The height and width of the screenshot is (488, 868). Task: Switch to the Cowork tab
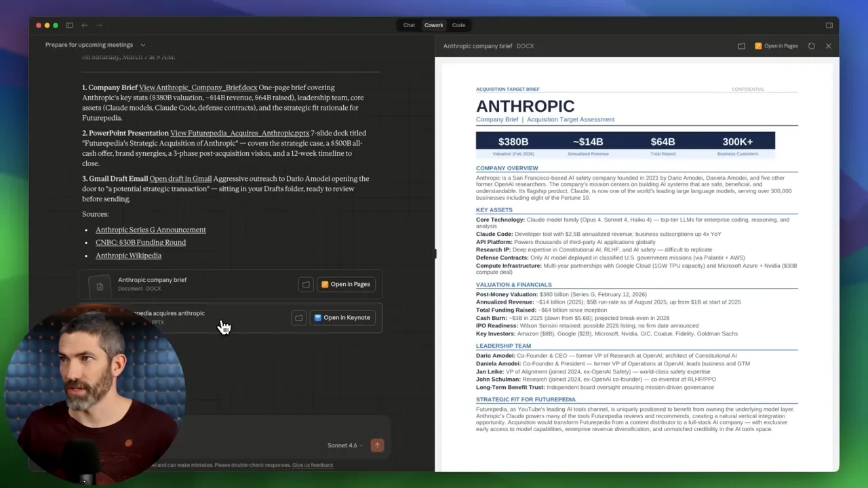433,25
